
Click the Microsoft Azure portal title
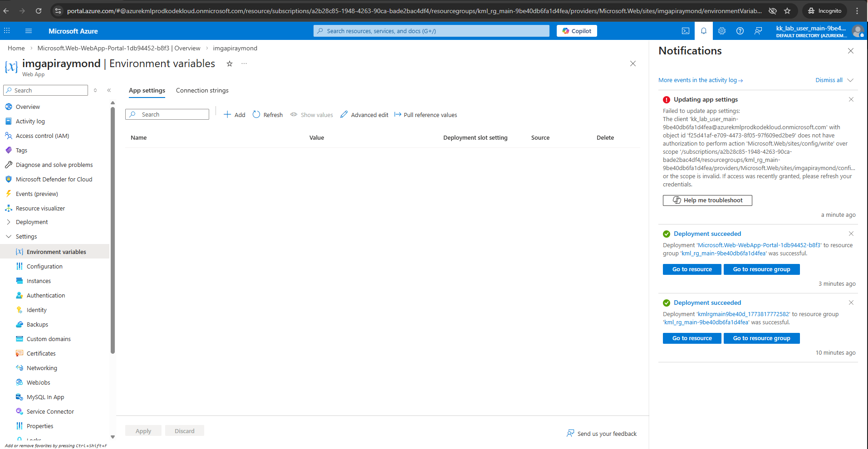point(73,31)
